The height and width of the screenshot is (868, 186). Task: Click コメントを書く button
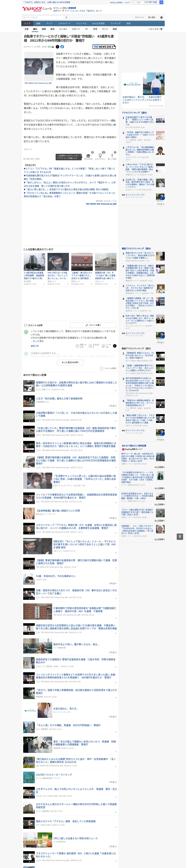coord(93,325)
